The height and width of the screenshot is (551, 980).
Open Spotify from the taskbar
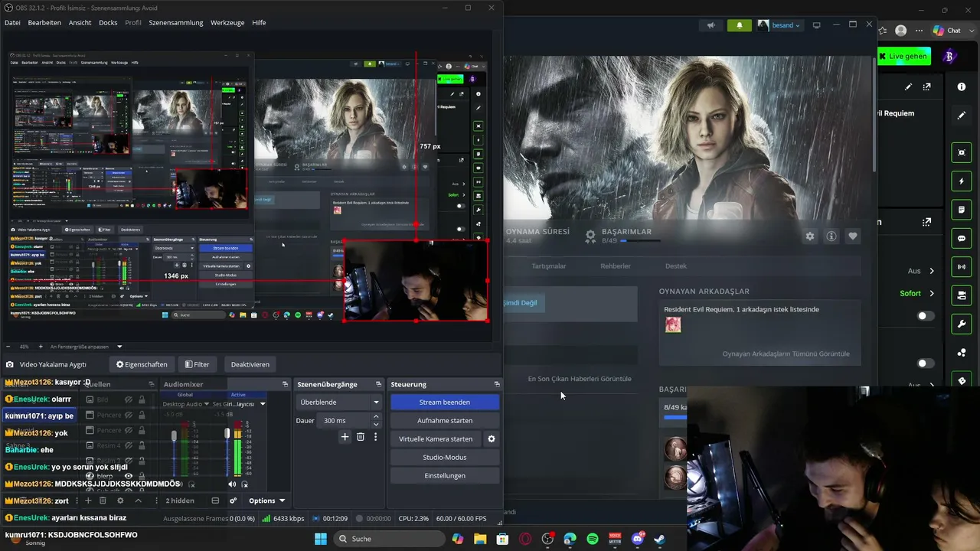click(593, 539)
